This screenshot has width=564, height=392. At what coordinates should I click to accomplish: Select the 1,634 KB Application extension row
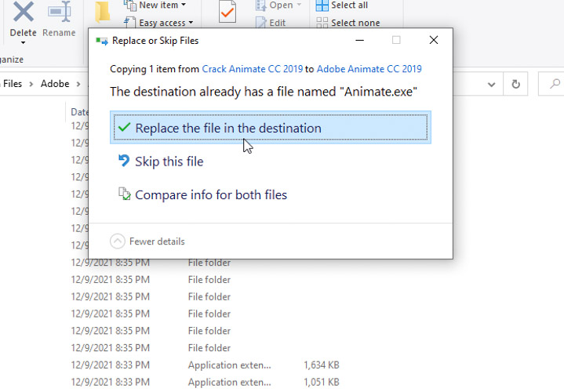[205, 365]
